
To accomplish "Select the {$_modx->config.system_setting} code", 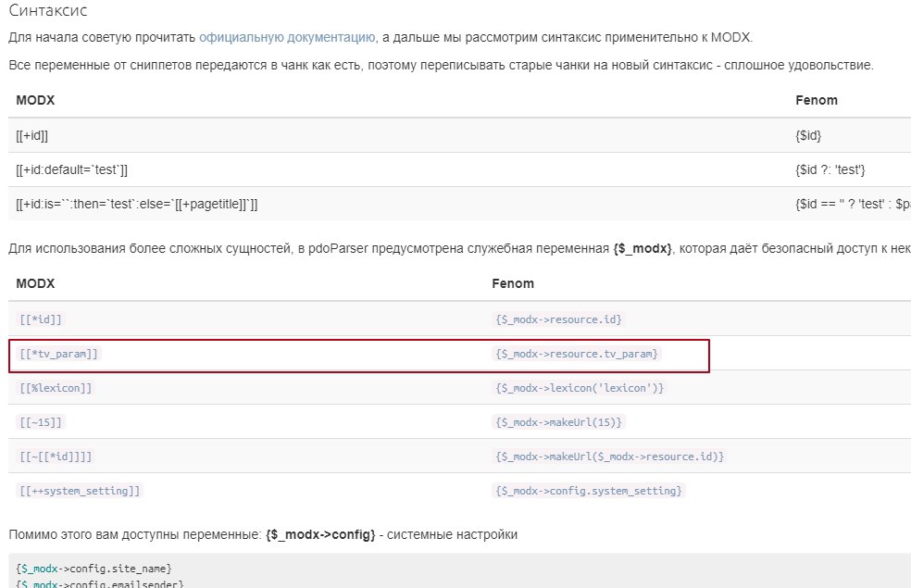I will [x=589, y=491].
